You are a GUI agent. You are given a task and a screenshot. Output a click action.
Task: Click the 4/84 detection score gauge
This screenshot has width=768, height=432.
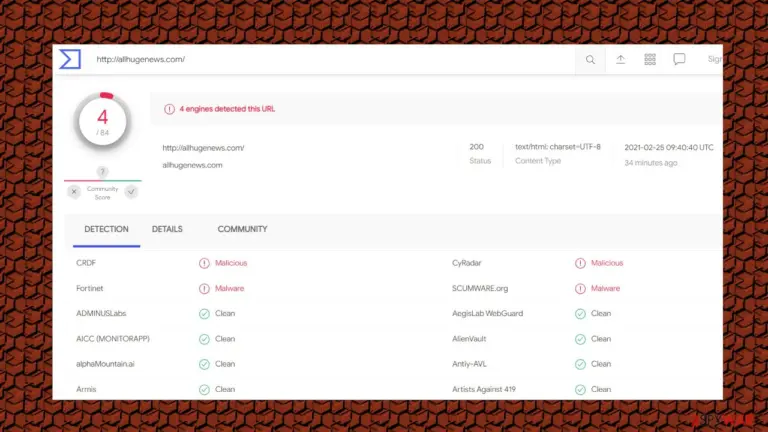(x=102, y=120)
